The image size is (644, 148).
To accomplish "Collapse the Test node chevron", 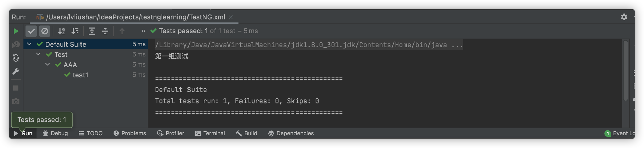I will click(38, 54).
